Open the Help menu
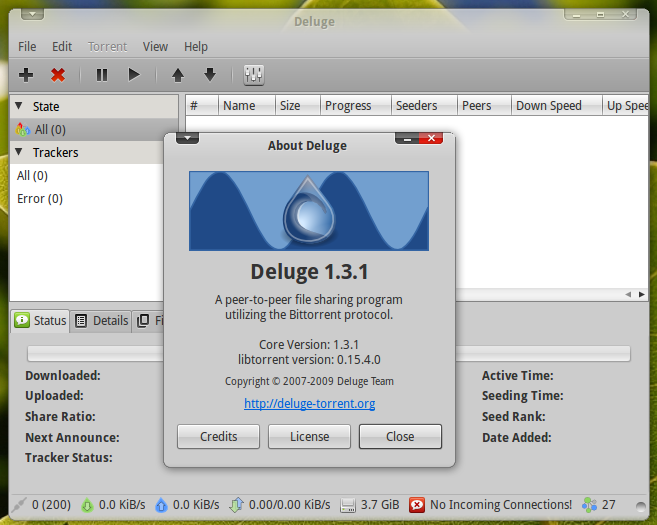This screenshot has height=525, width=657. click(196, 47)
